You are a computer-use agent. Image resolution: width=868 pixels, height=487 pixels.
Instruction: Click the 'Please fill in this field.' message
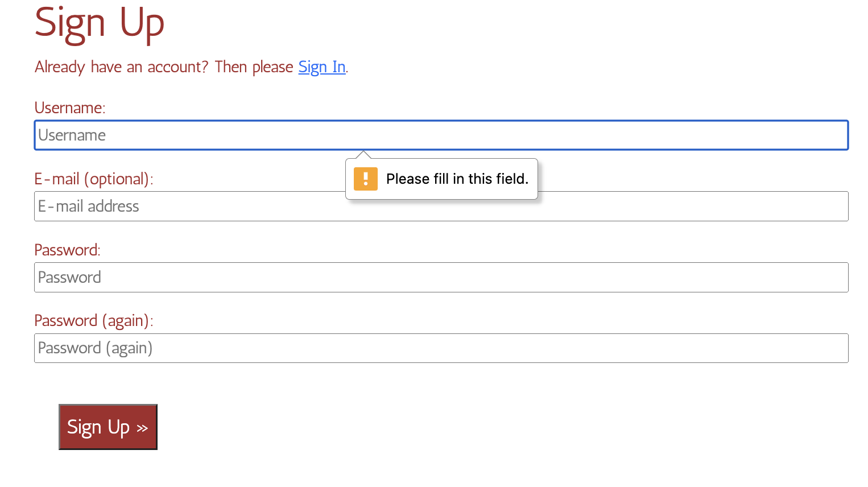[457, 179]
